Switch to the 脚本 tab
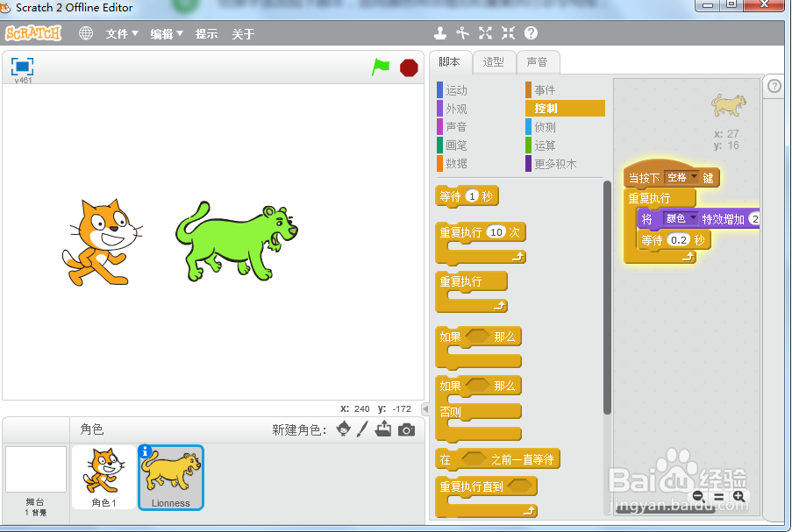 click(x=450, y=62)
